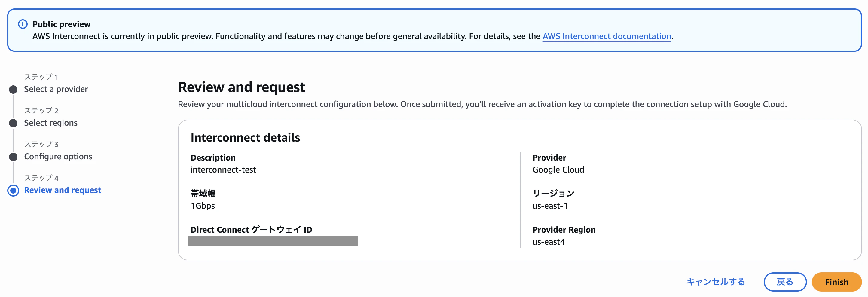This screenshot has height=297, width=868.
Task: Go to step 3 Configure options
Action: coord(58,156)
